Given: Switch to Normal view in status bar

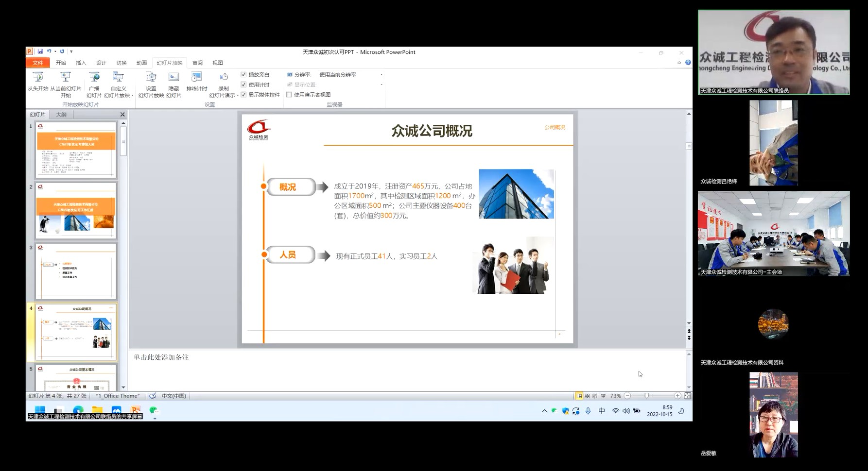Looking at the screenshot, I should 579,396.
